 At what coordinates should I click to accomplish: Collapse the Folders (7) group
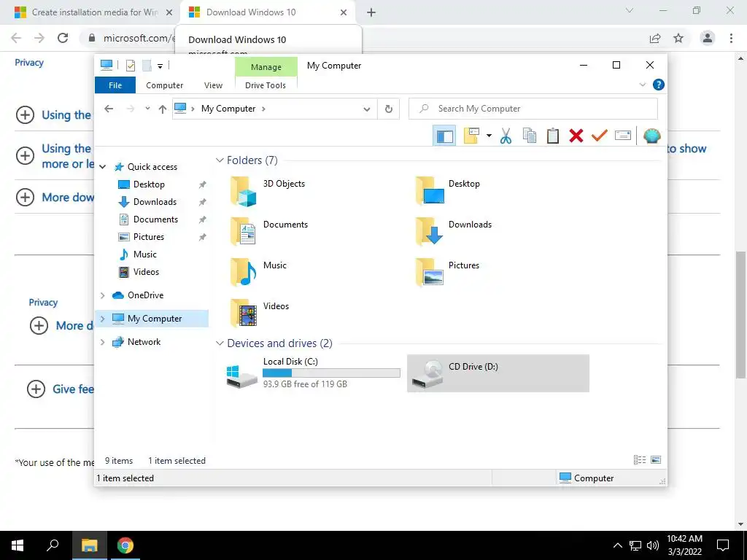(220, 160)
